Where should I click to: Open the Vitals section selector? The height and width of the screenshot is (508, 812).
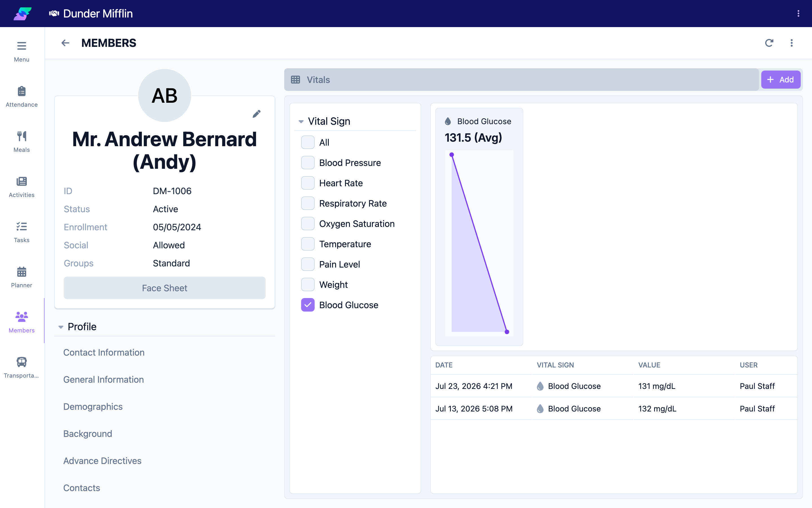(521, 80)
